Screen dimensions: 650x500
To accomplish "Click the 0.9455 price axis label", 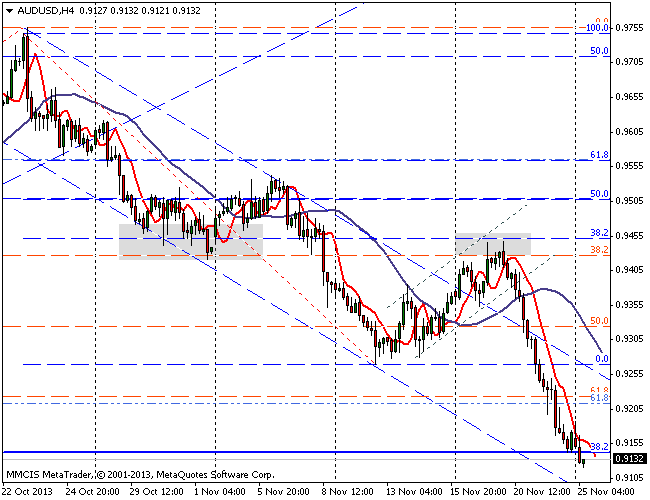I will pos(630,235).
